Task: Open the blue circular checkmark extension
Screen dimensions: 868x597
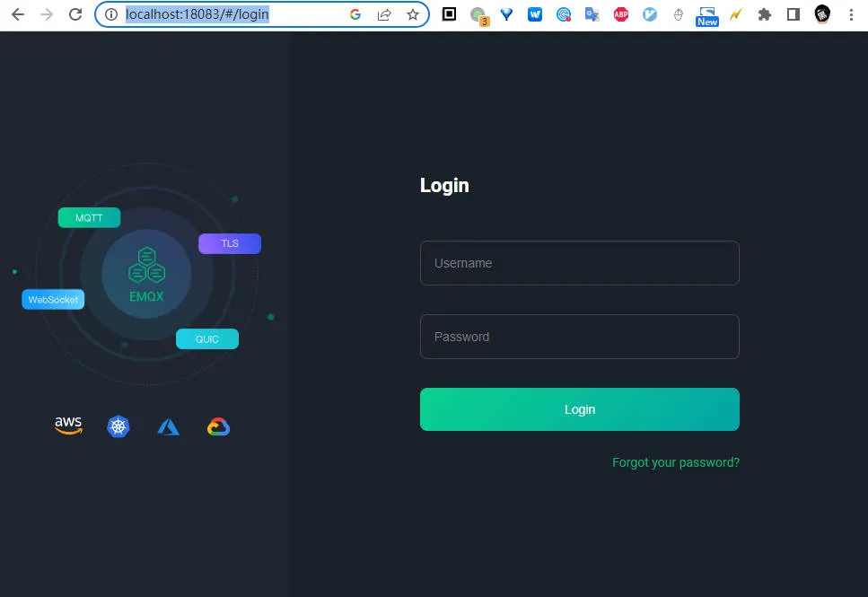Action: (650, 14)
